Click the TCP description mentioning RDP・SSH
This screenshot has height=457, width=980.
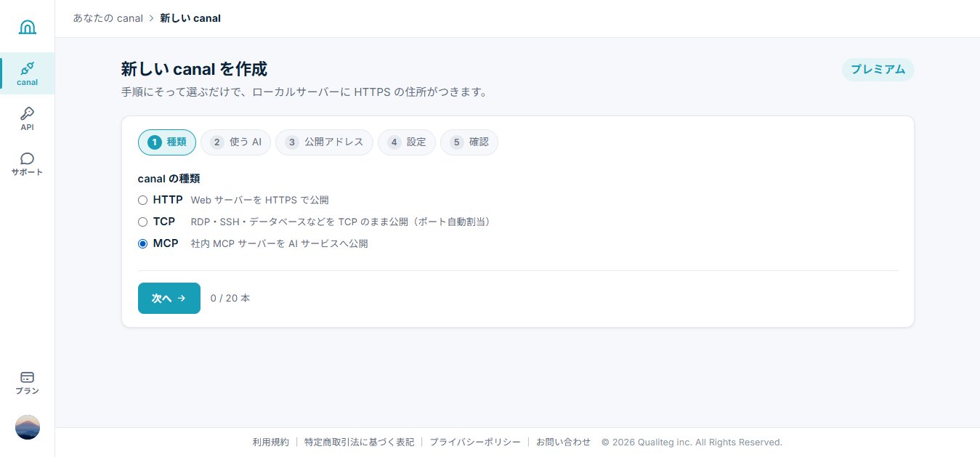[340, 222]
